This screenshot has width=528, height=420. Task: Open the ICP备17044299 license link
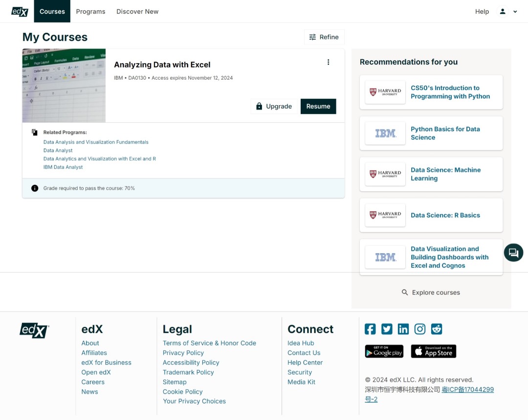click(x=467, y=390)
